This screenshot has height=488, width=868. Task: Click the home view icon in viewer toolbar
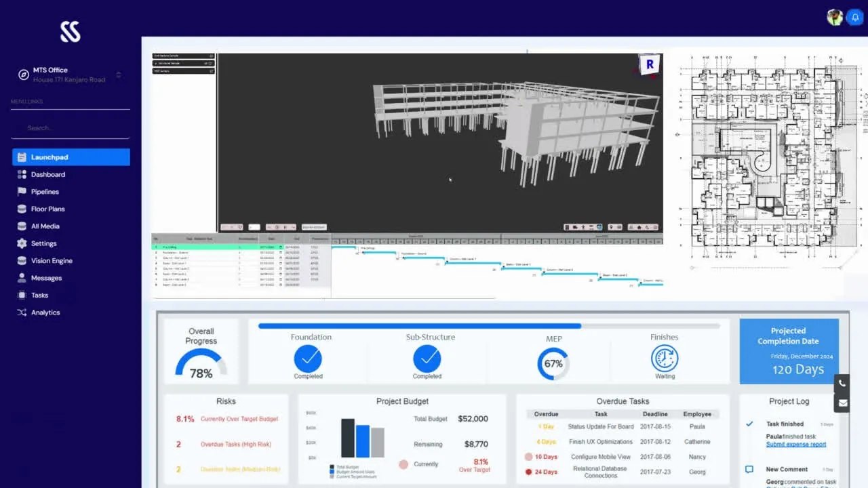[x=639, y=227]
